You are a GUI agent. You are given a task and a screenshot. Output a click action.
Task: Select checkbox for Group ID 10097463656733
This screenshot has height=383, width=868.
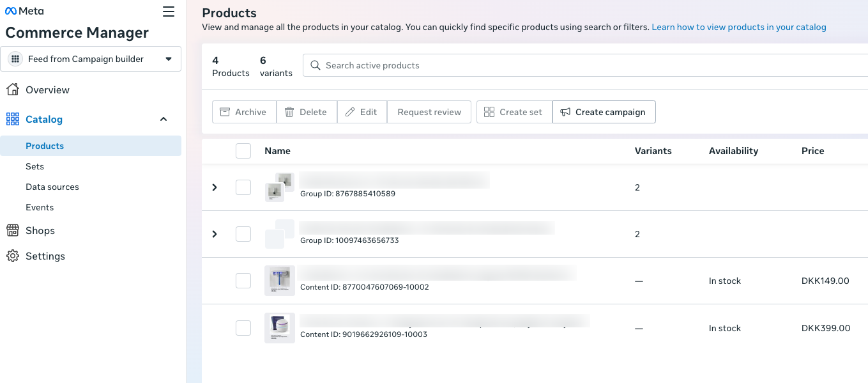coord(243,234)
